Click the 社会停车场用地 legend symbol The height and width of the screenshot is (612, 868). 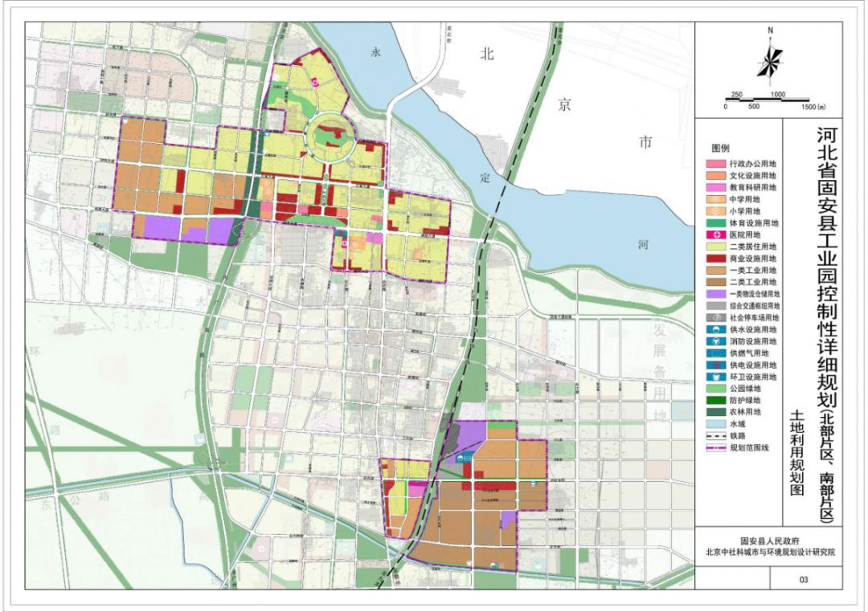tap(716, 317)
